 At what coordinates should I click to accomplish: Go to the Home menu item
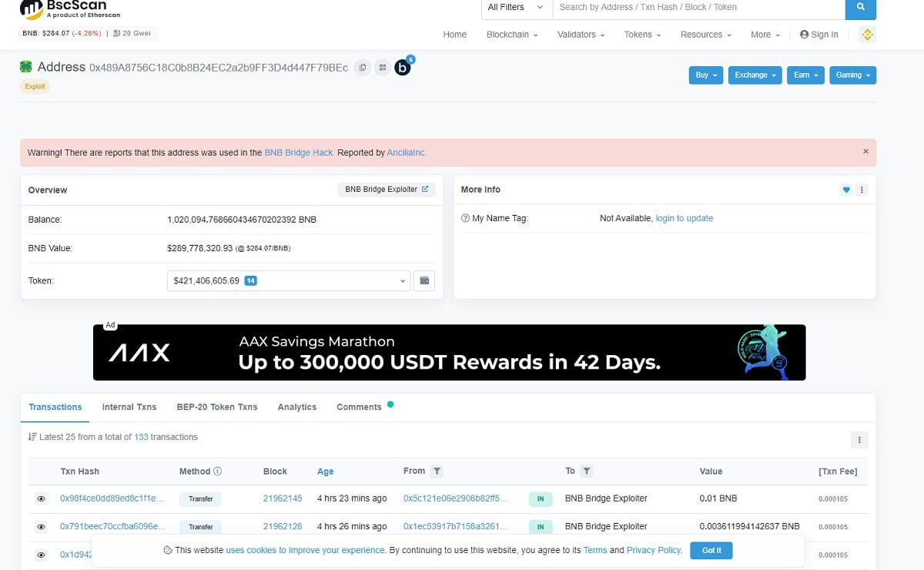tap(455, 35)
